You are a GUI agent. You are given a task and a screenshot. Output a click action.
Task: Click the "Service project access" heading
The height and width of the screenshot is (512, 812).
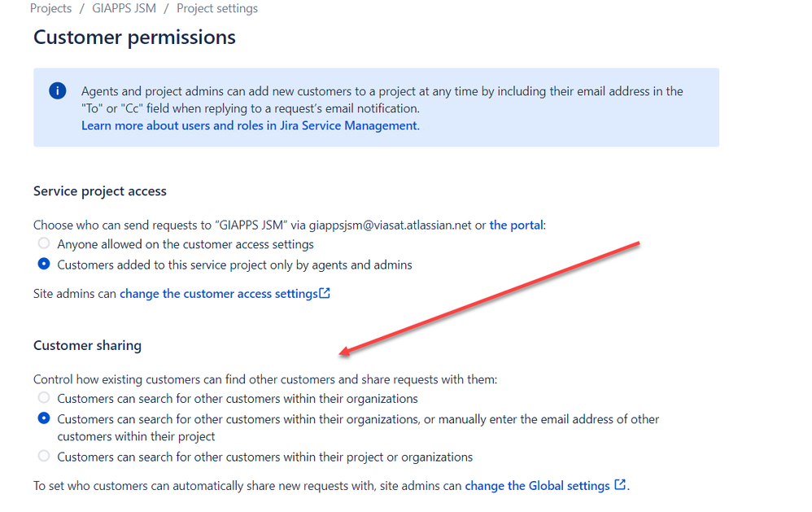(100, 191)
